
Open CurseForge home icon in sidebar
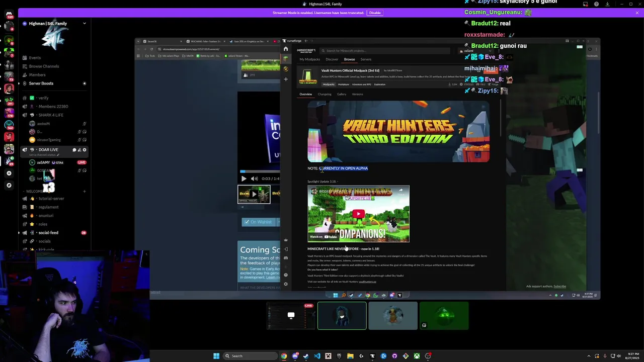[x=286, y=49]
